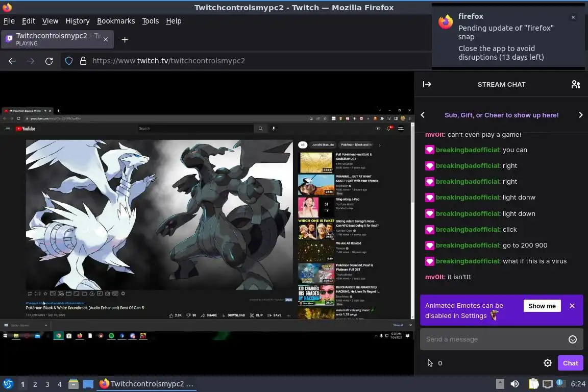Click the Twitch stream video player

click(207, 223)
